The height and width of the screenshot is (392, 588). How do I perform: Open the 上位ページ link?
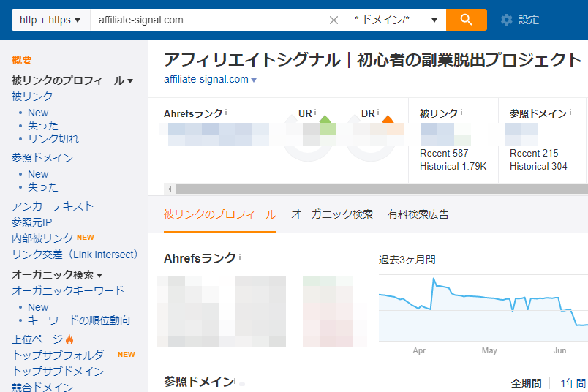point(37,339)
